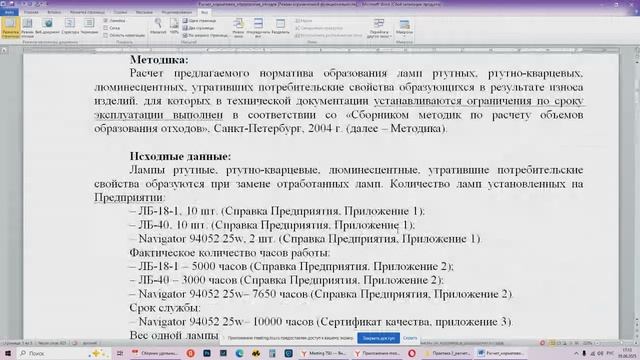Click the blue stop sharing button

378,338
